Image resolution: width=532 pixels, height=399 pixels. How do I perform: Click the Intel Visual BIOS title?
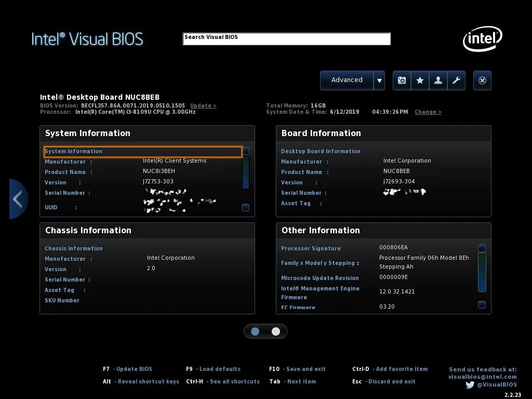[x=87, y=39]
